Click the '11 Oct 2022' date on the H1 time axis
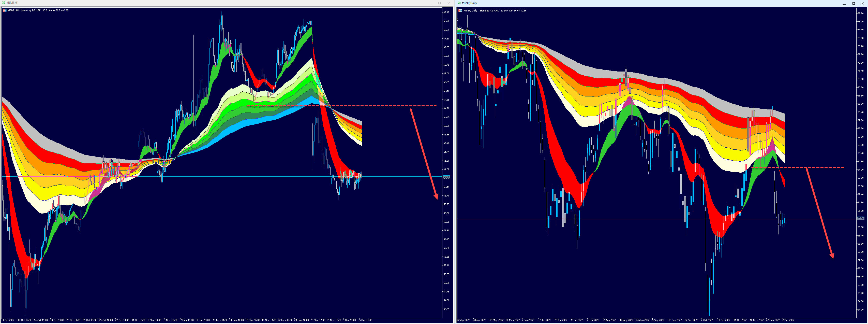Image resolution: width=868 pixels, height=324 pixels. (x=8, y=320)
